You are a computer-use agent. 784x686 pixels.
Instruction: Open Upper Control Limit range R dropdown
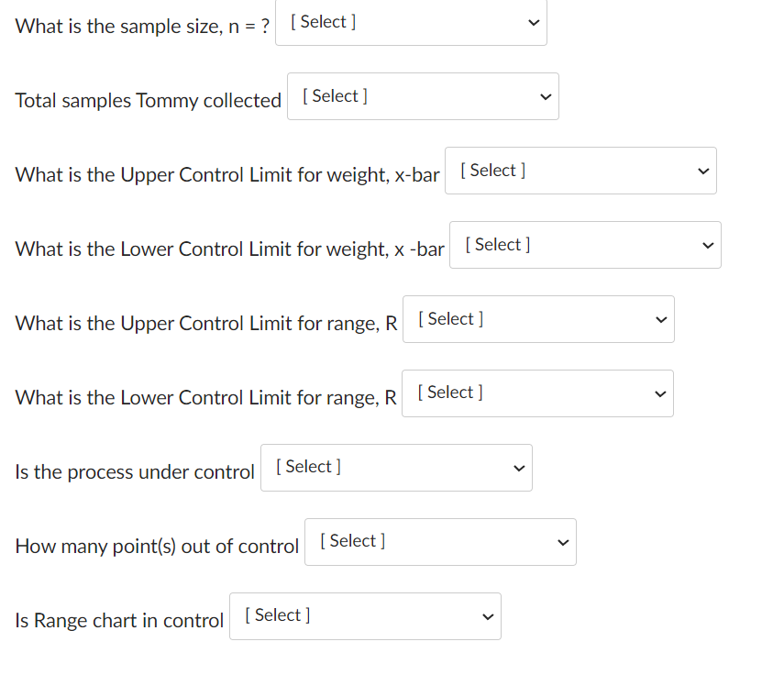tap(537, 320)
